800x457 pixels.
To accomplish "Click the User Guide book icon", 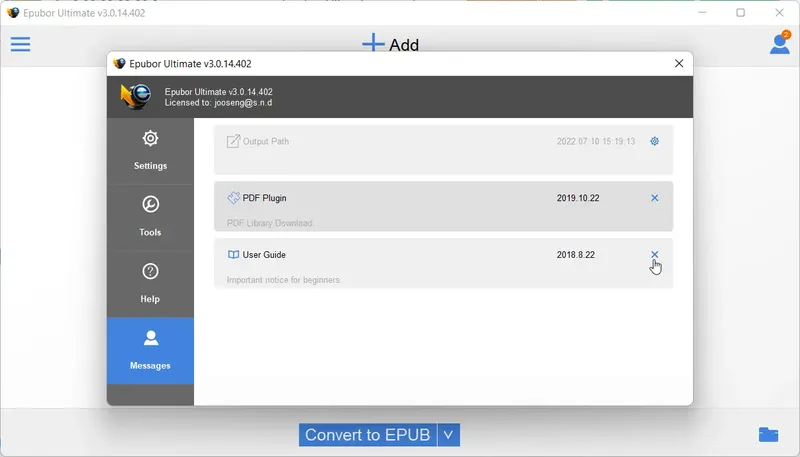I will pyautogui.click(x=233, y=255).
